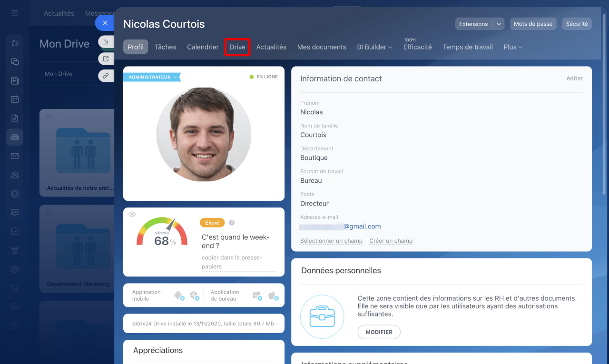This screenshot has height=364, width=609.
Task: Expand the Plus menu in profile tabs
Action: pos(513,47)
